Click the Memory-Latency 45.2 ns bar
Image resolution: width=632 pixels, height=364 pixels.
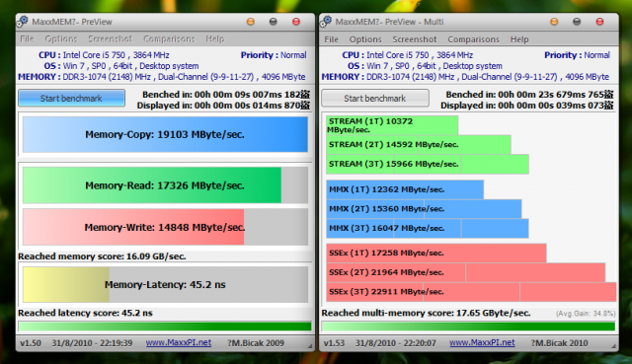165,285
